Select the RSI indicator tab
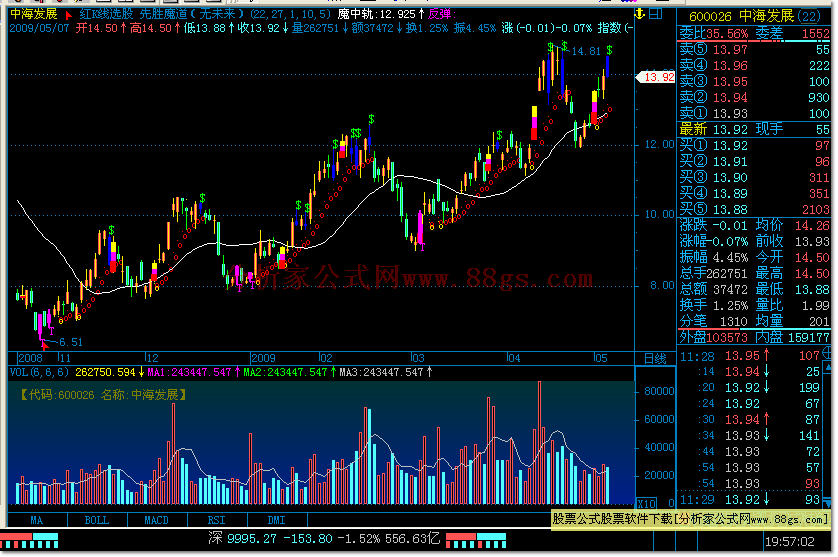 tap(216, 520)
